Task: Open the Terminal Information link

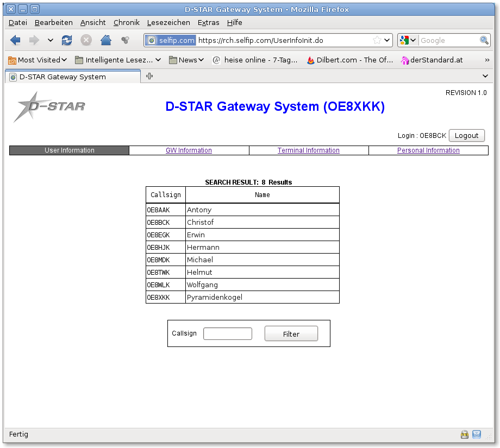Action: pos(308,150)
